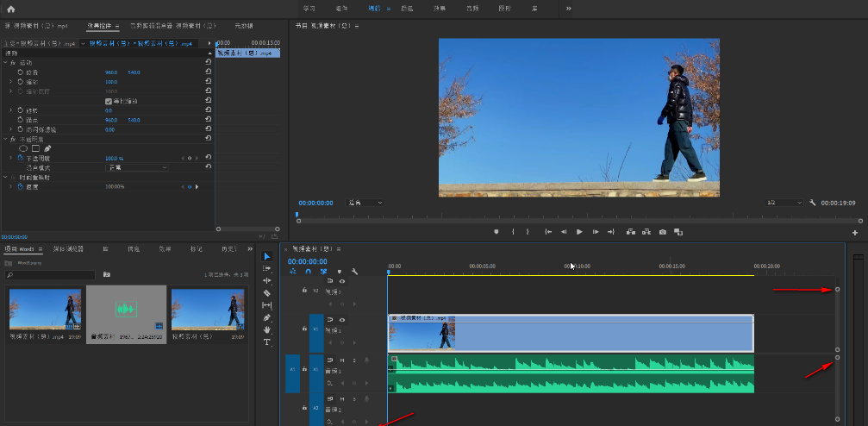The image size is (868, 426).
Task: Open the Learn workspace tab
Action: point(309,9)
